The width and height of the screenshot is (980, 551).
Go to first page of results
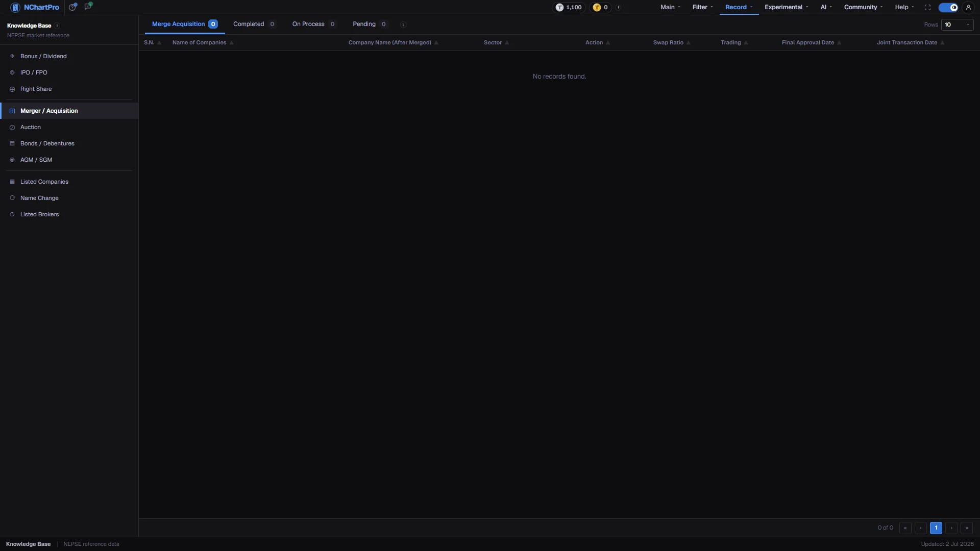(905, 528)
